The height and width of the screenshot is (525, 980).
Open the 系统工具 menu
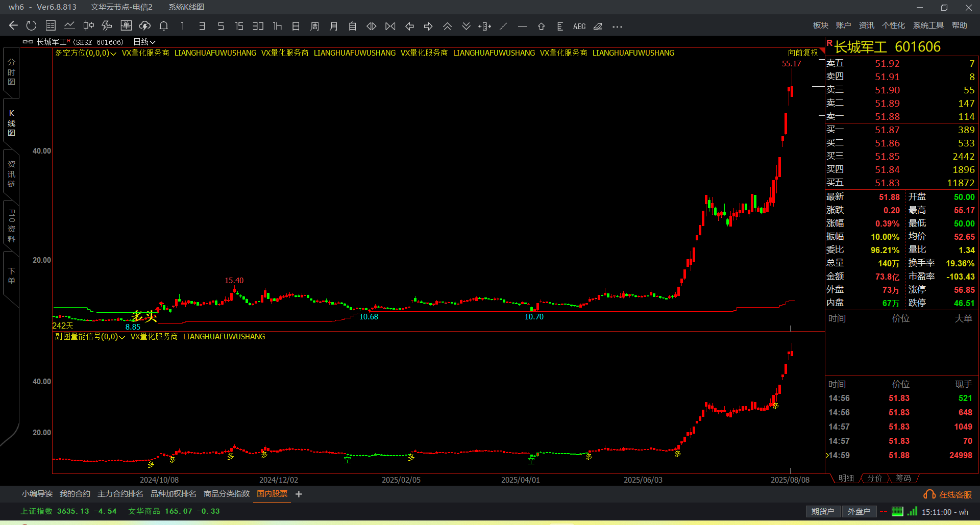(928, 26)
